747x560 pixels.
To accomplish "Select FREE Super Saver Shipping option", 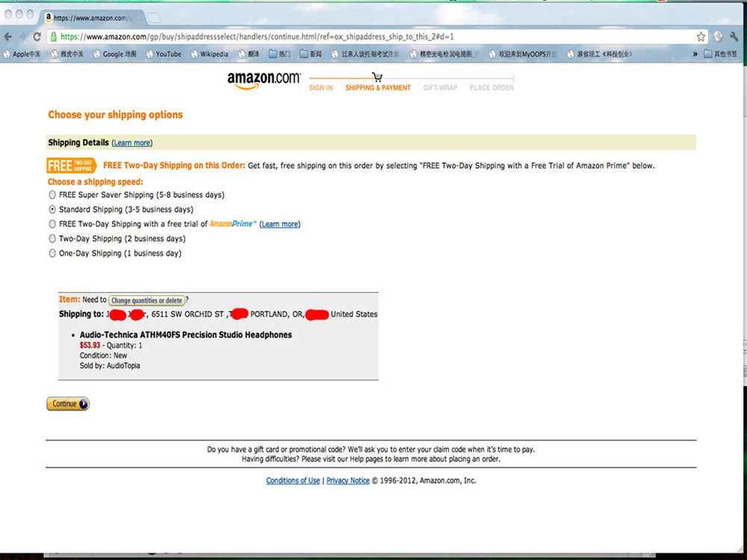I will coord(52,195).
